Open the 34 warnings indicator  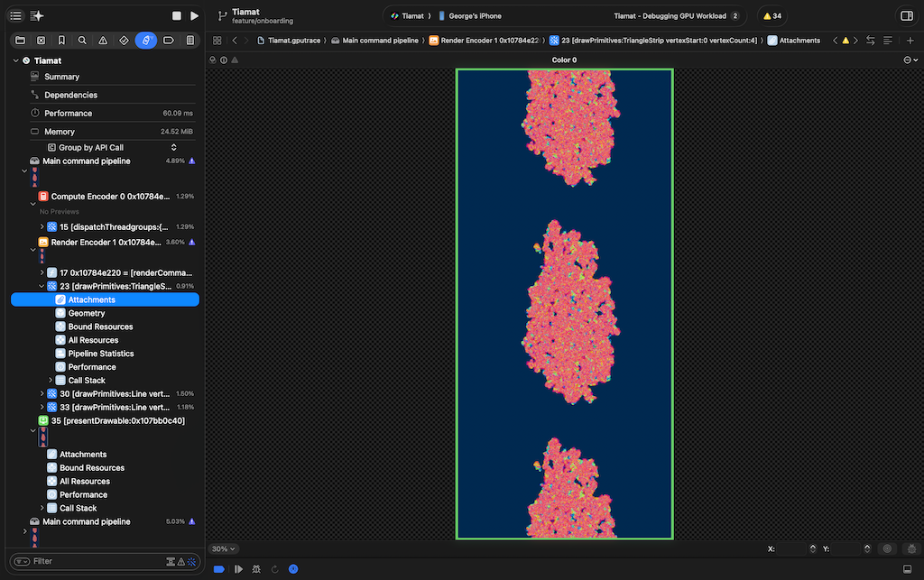click(x=772, y=16)
